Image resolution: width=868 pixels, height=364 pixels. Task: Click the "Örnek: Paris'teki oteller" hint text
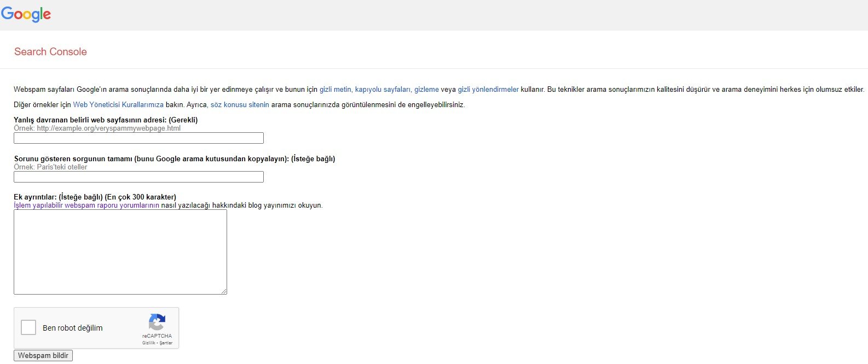50,167
